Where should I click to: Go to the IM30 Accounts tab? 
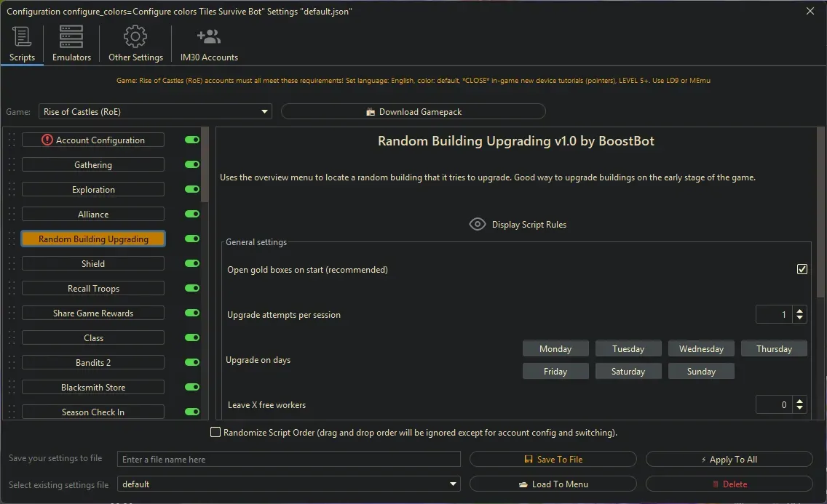point(209,44)
